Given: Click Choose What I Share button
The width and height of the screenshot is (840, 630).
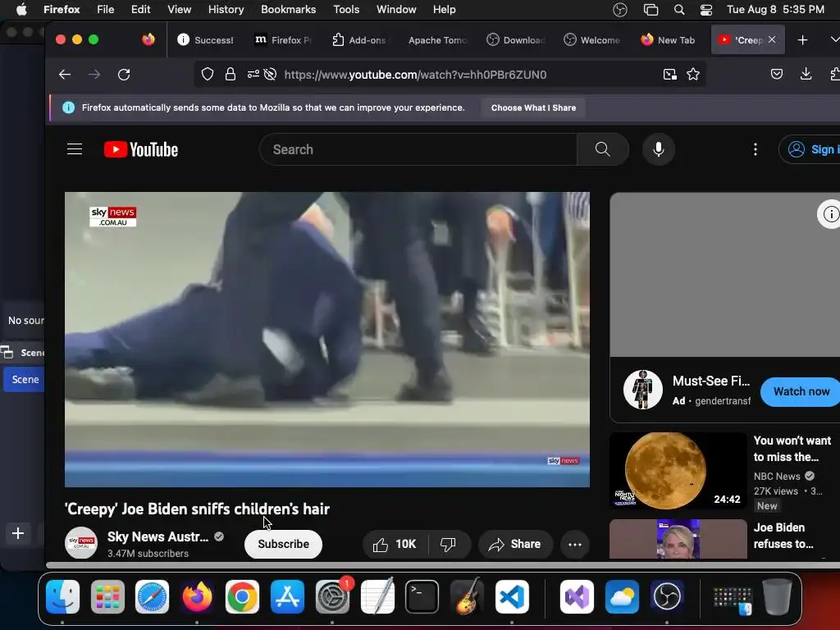Looking at the screenshot, I should [533, 107].
